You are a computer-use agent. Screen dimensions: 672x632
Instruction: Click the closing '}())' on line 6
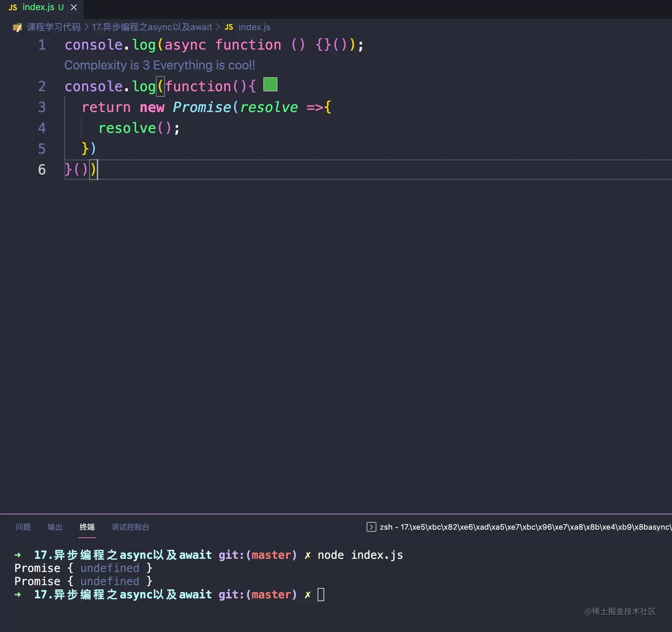tap(80, 170)
